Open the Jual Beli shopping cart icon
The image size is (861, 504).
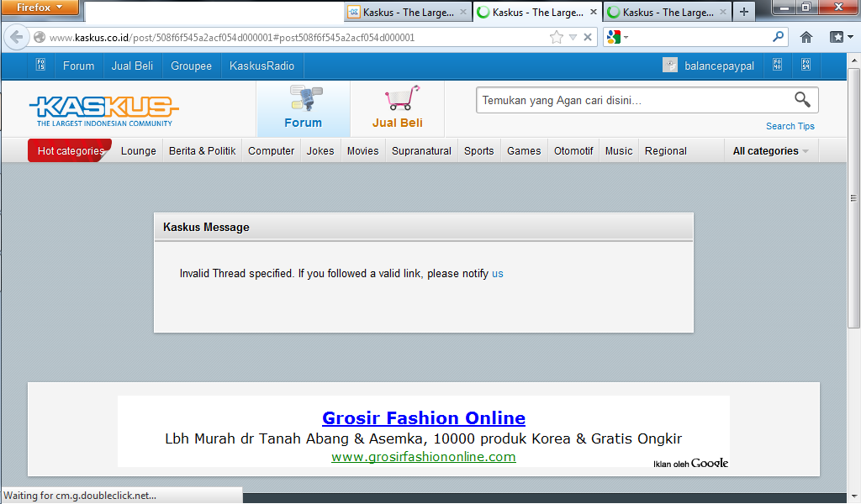tap(398, 98)
